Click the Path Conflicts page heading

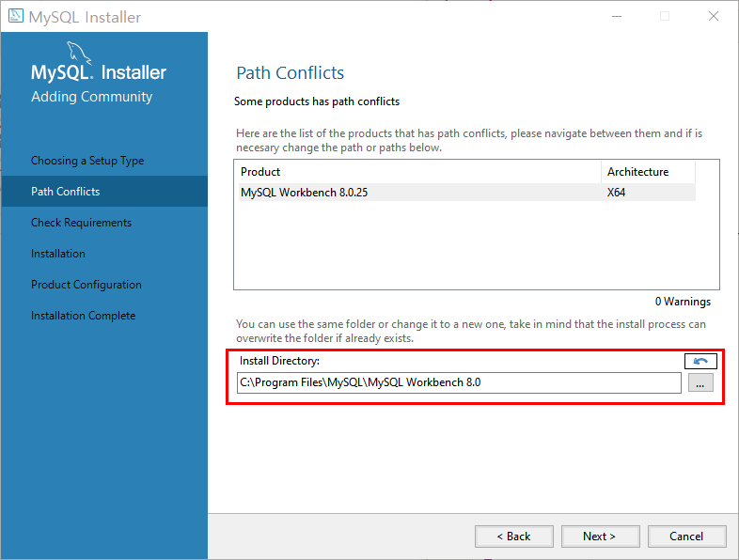[290, 73]
